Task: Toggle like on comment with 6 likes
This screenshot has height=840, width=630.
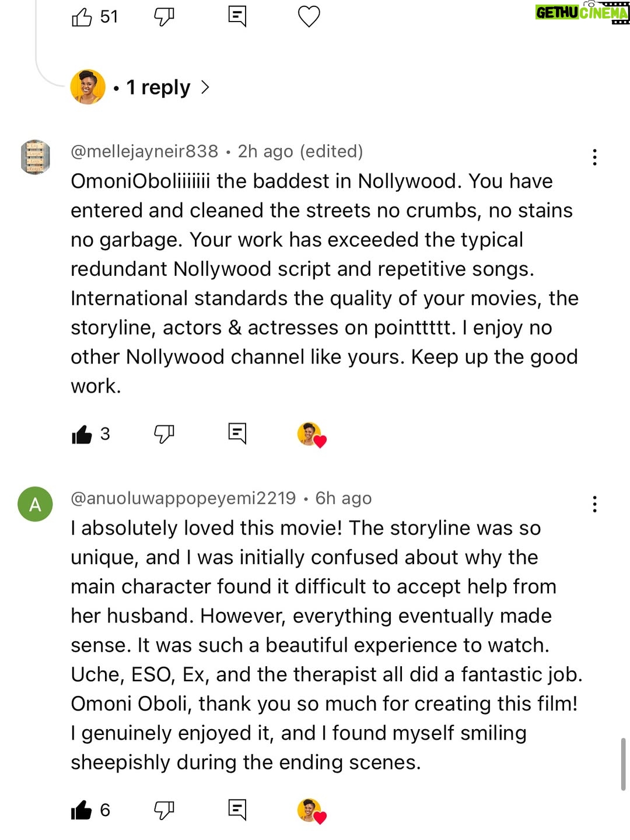Action: coord(82,810)
